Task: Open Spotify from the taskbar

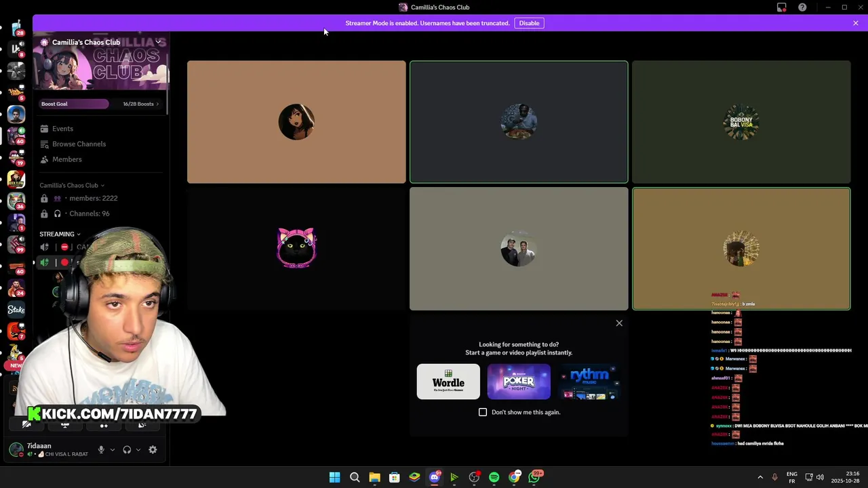Action: point(494,477)
